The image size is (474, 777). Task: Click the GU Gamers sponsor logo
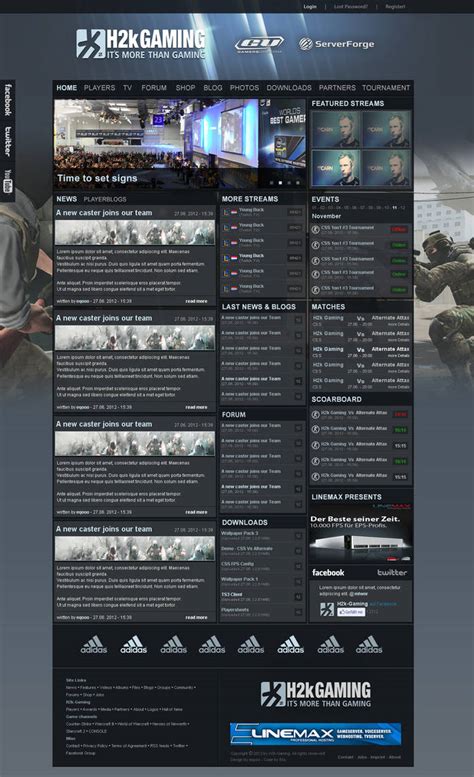point(259,44)
